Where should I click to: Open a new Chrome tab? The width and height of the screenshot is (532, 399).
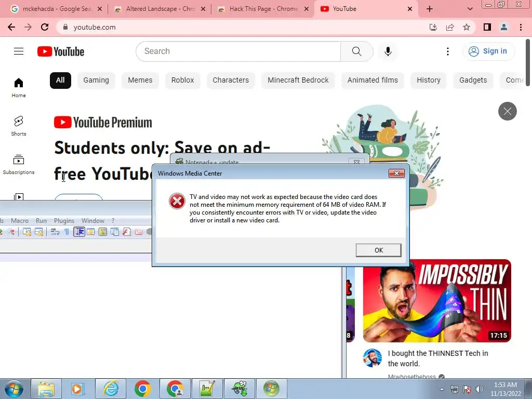[430, 9]
